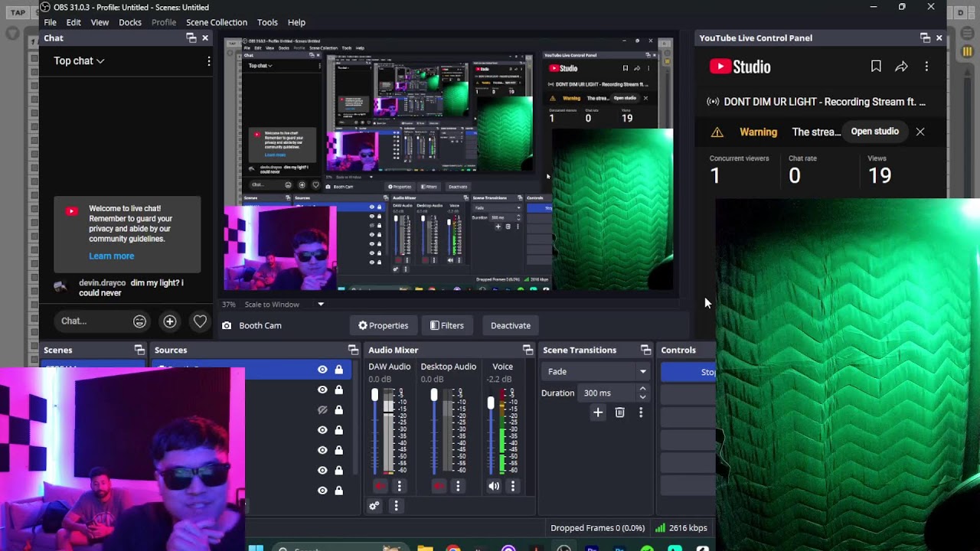Image resolution: width=980 pixels, height=551 pixels.
Task: Open the emoji picker in chat
Action: pos(139,321)
